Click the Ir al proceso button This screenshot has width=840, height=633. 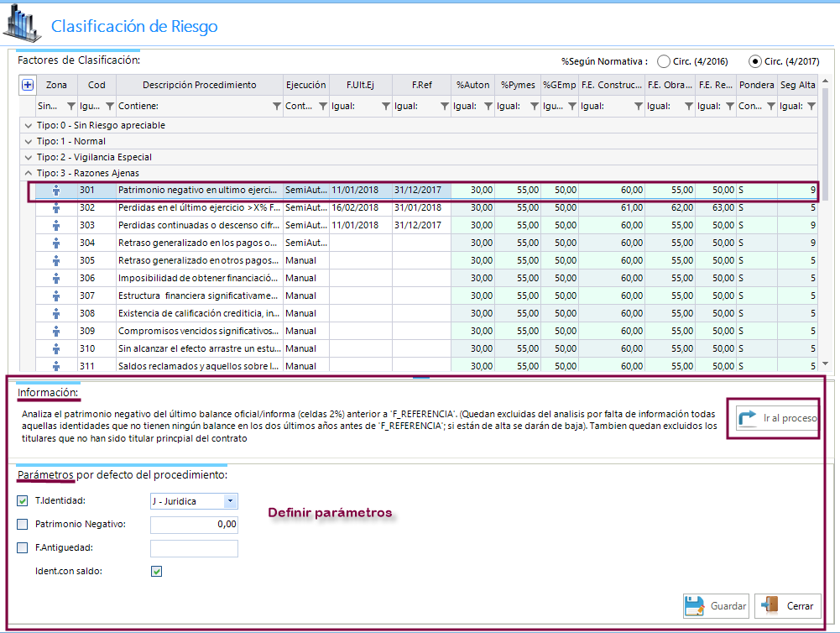coord(775,418)
